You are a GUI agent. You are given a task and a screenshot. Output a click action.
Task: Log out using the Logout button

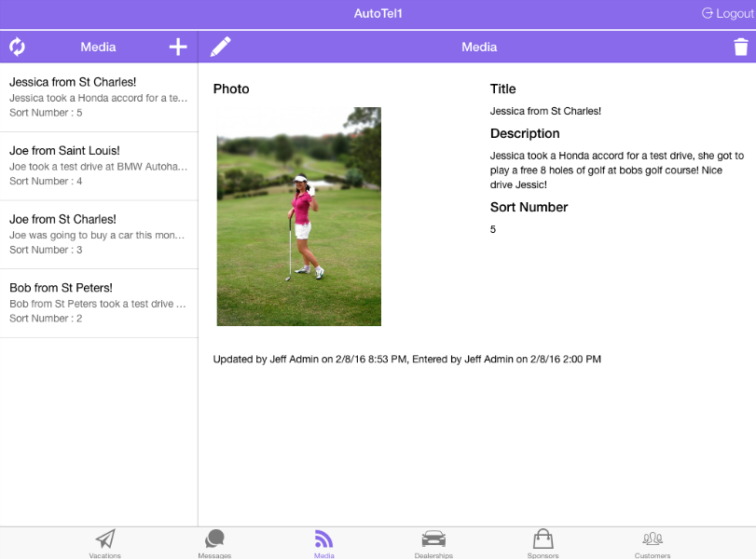click(727, 13)
